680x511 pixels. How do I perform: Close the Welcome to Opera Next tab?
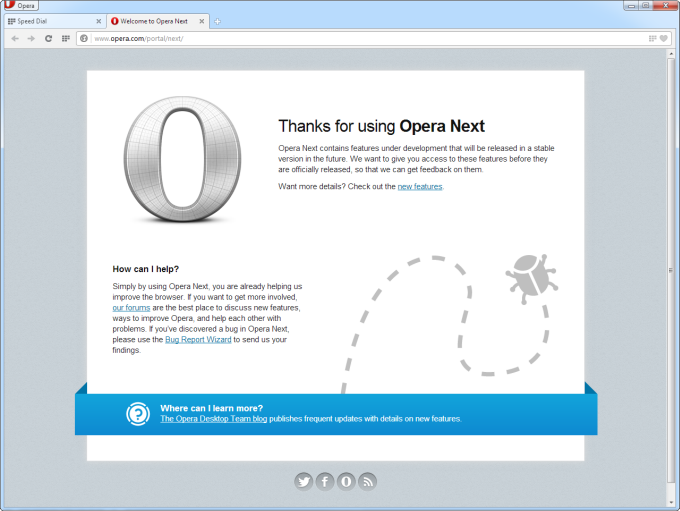[x=202, y=21]
